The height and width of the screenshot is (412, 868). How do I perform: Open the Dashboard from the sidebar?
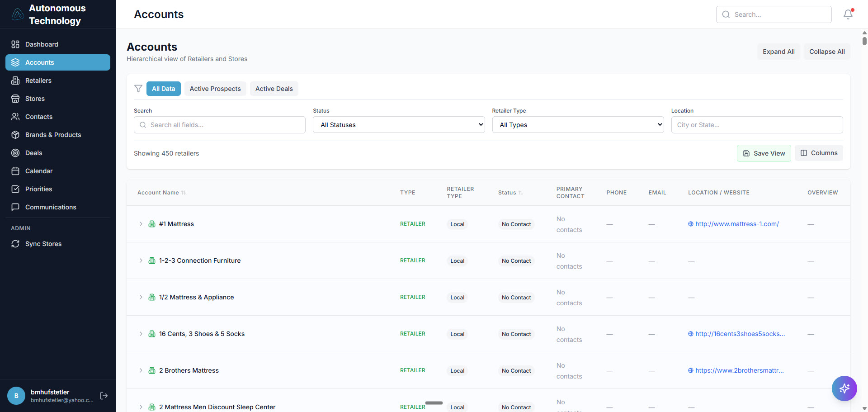tap(42, 44)
